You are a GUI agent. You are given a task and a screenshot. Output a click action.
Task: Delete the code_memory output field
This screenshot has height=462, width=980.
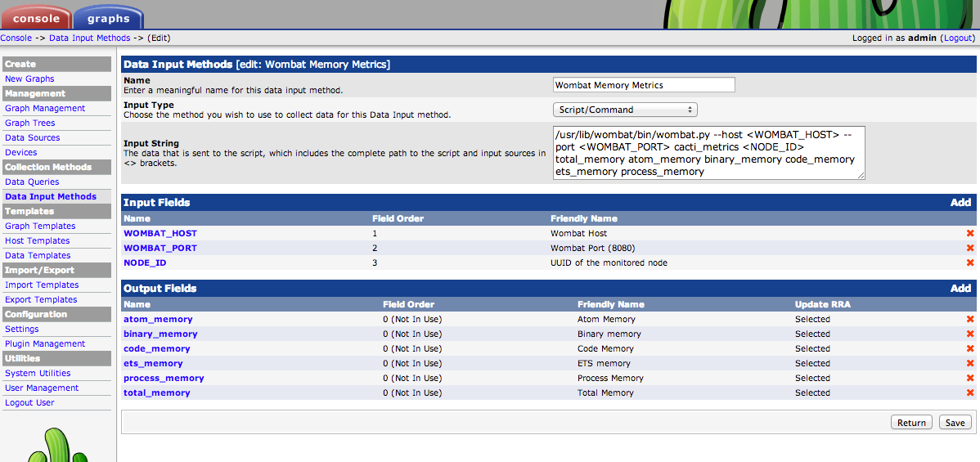pos(970,349)
